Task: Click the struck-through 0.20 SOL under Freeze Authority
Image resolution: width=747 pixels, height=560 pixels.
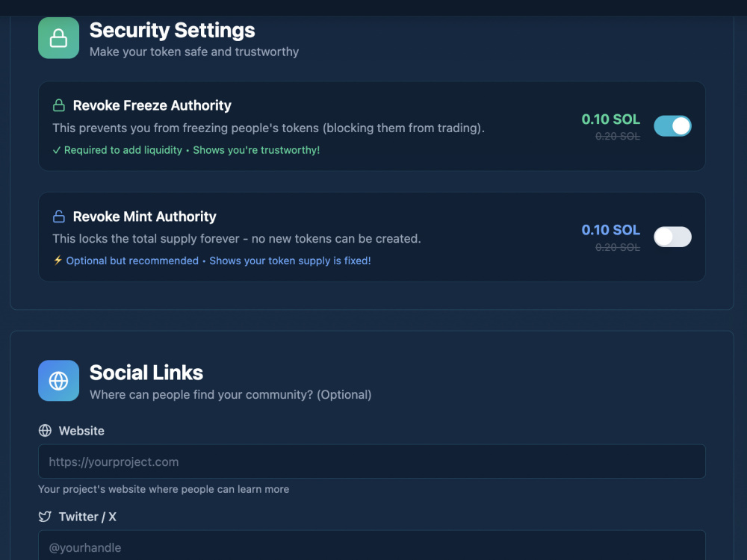Action: [x=618, y=136]
